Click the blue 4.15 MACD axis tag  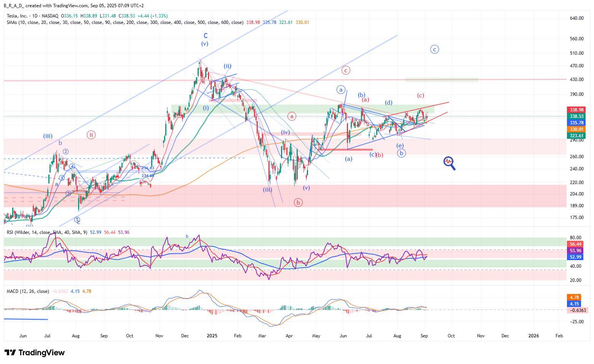[x=574, y=304]
